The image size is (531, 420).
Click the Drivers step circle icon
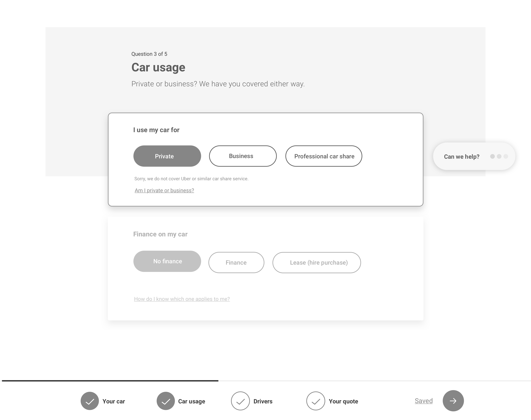click(240, 401)
